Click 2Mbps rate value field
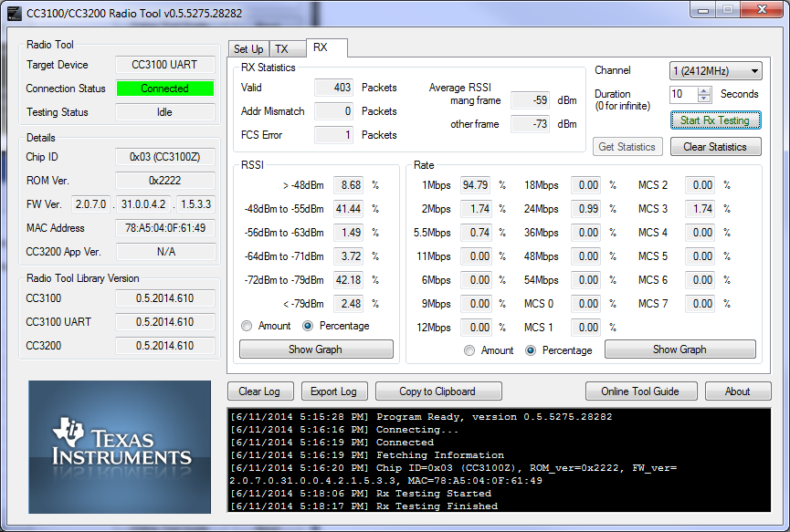 tap(476, 209)
